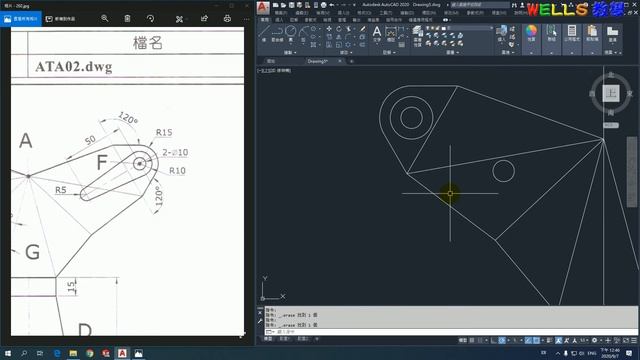Image resolution: width=640 pixels, height=360 pixels.
Task: Open the Properties color wheel panel
Action: (x=531, y=38)
